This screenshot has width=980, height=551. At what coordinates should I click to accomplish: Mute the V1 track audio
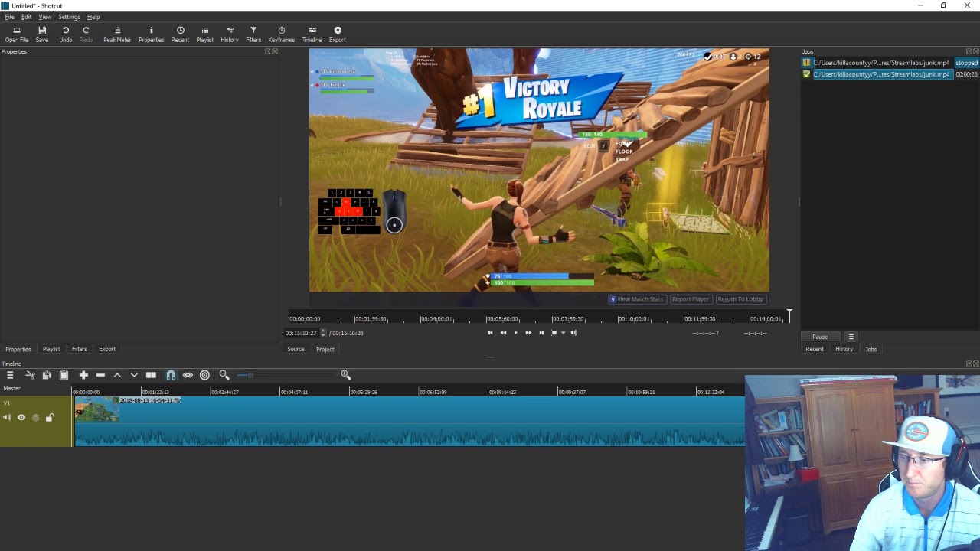(7, 417)
